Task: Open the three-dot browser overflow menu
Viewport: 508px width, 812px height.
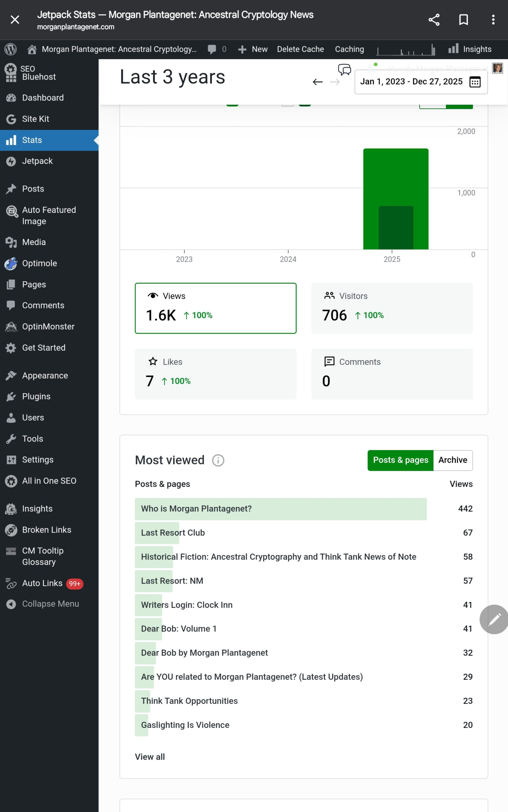Action: [x=493, y=19]
